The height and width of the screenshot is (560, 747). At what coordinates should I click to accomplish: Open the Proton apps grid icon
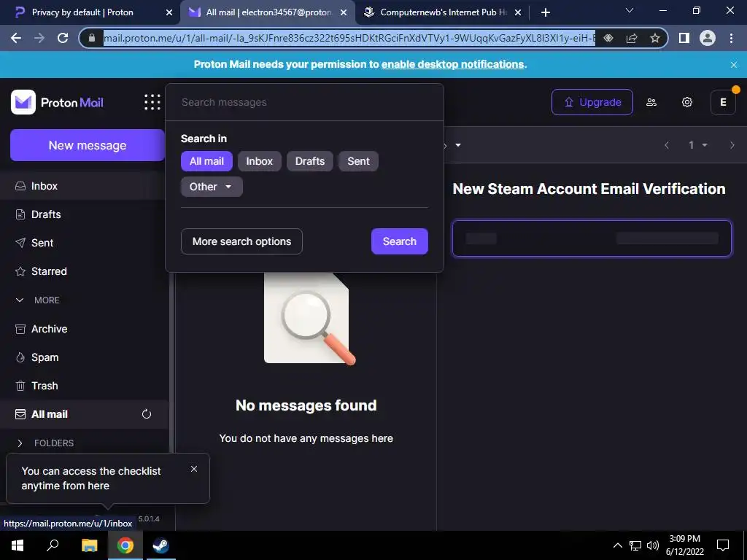(152, 102)
